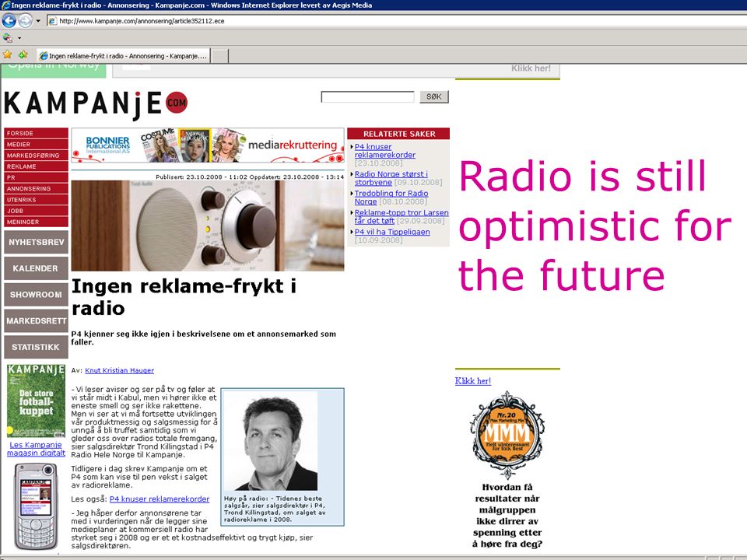Click the 'Hvordan få resultater' ad text
This screenshot has height=560, width=747.
[x=507, y=516]
